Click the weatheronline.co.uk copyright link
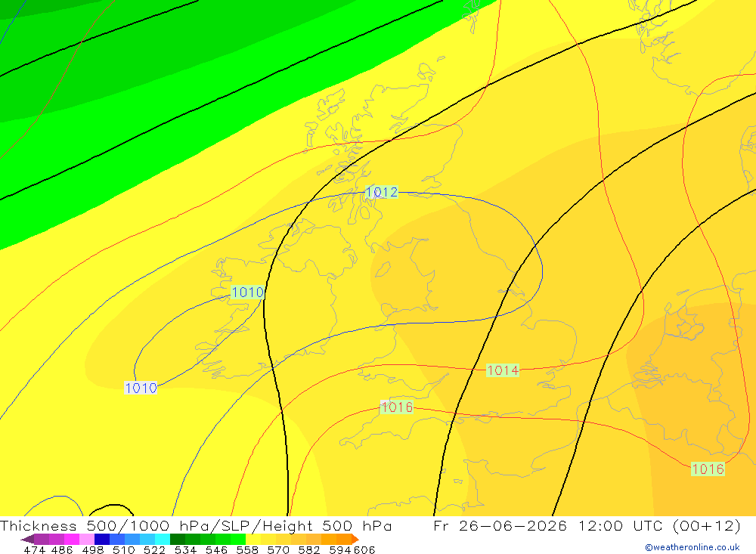 pyautogui.click(x=692, y=547)
